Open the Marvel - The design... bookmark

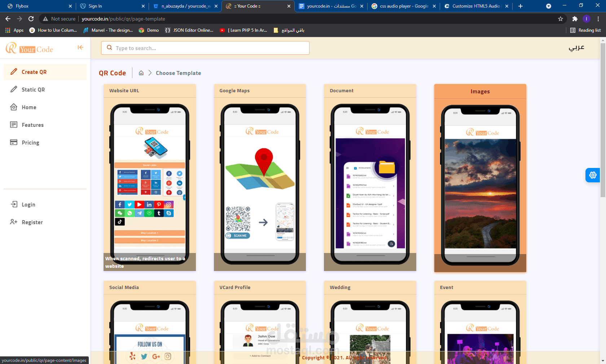click(x=108, y=30)
